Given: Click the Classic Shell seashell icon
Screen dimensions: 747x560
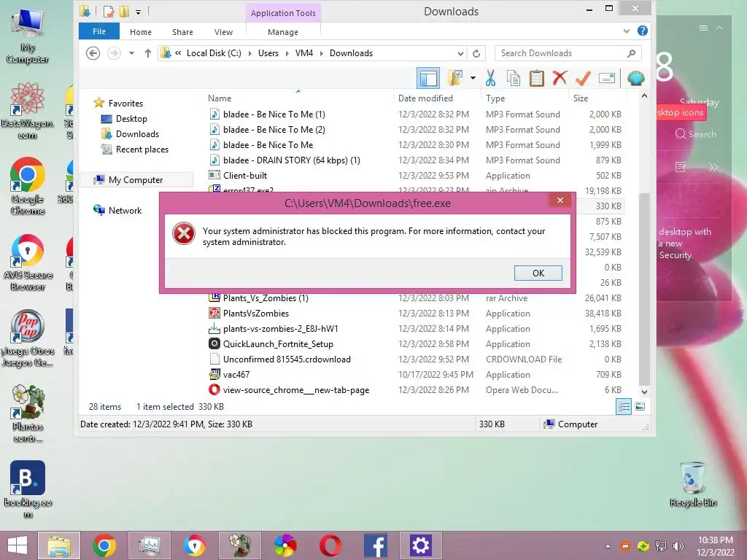Looking at the screenshot, I should click(x=635, y=77).
